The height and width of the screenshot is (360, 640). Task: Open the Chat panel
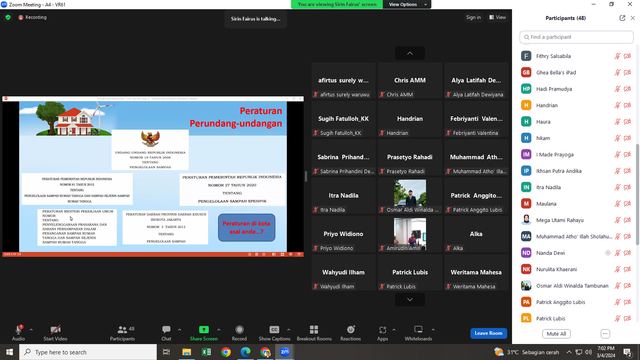tap(166, 333)
